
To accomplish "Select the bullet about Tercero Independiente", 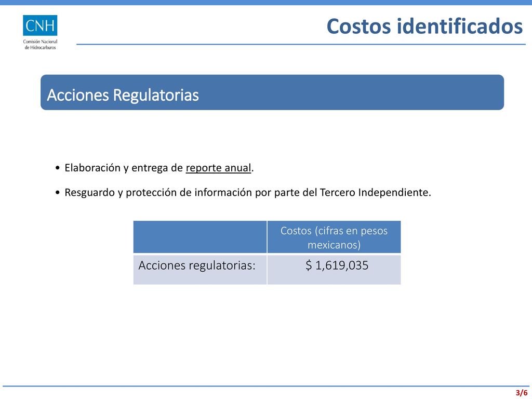I will pos(243,192).
